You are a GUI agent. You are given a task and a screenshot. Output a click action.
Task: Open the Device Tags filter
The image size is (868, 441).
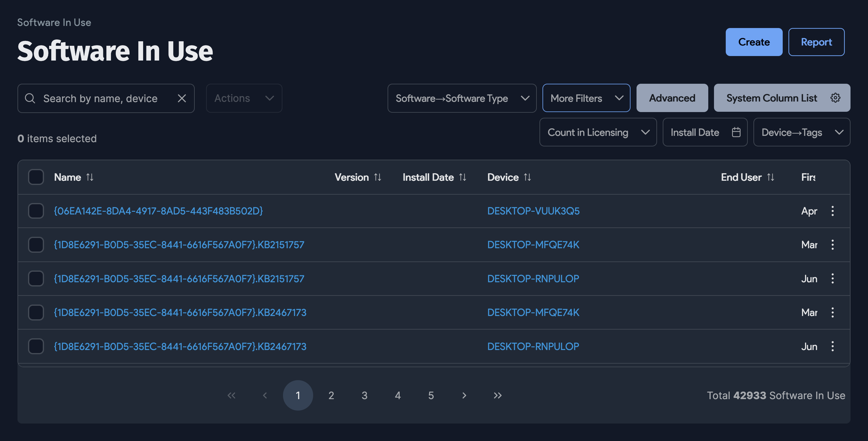pyautogui.click(x=802, y=132)
